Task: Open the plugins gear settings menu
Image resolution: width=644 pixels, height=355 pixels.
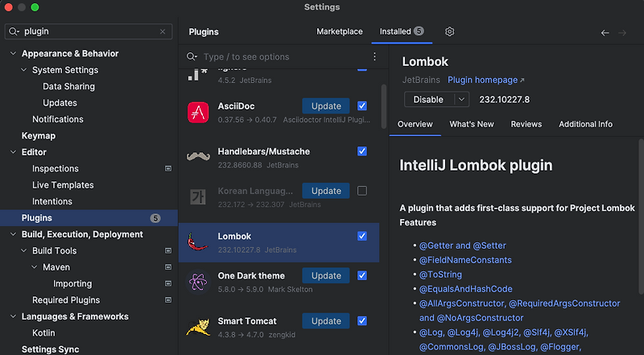Action: pos(450,31)
